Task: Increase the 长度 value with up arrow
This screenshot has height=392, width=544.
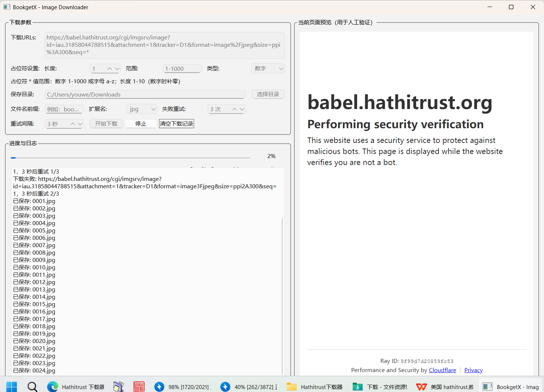Action: click(x=110, y=69)
